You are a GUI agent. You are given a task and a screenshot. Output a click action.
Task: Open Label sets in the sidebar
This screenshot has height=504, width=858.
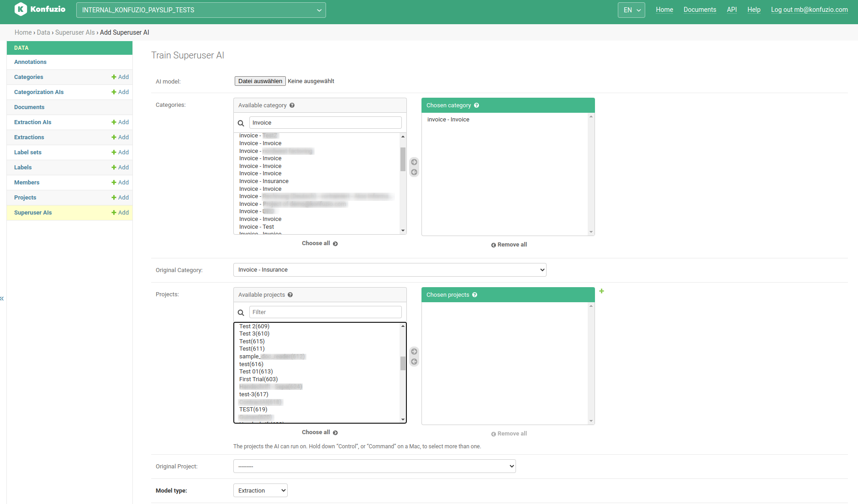tap(28, 152)
